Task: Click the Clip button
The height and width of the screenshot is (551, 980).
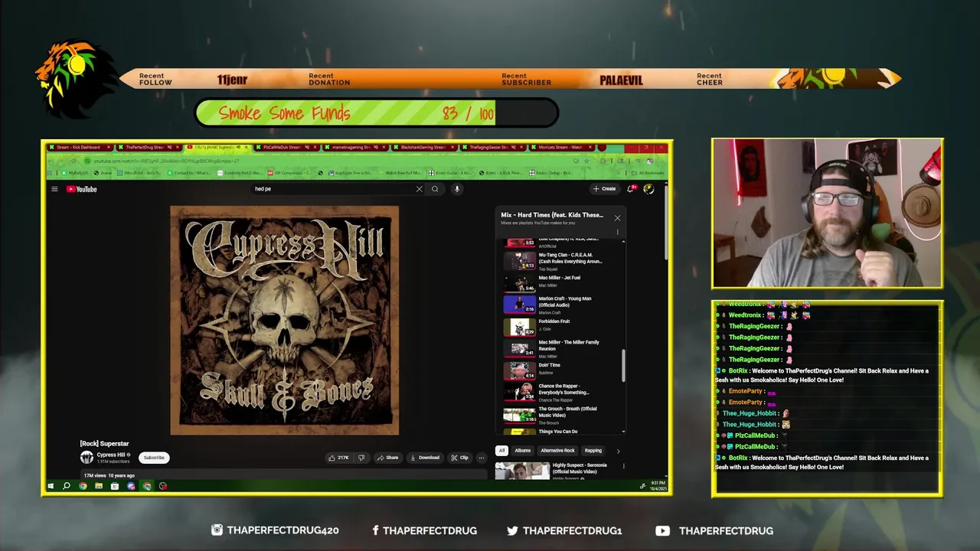Action: pyautogui.click(x=459, y=458)
